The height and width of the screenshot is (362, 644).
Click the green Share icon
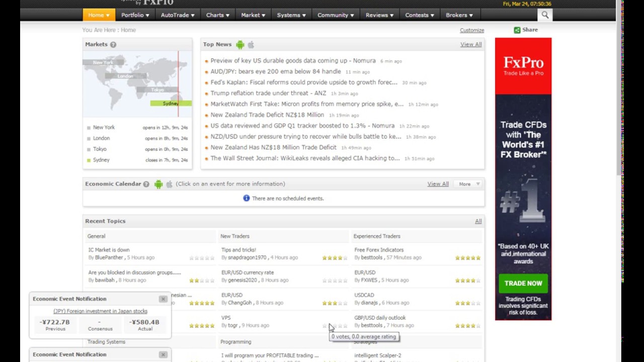click(517, 30)
